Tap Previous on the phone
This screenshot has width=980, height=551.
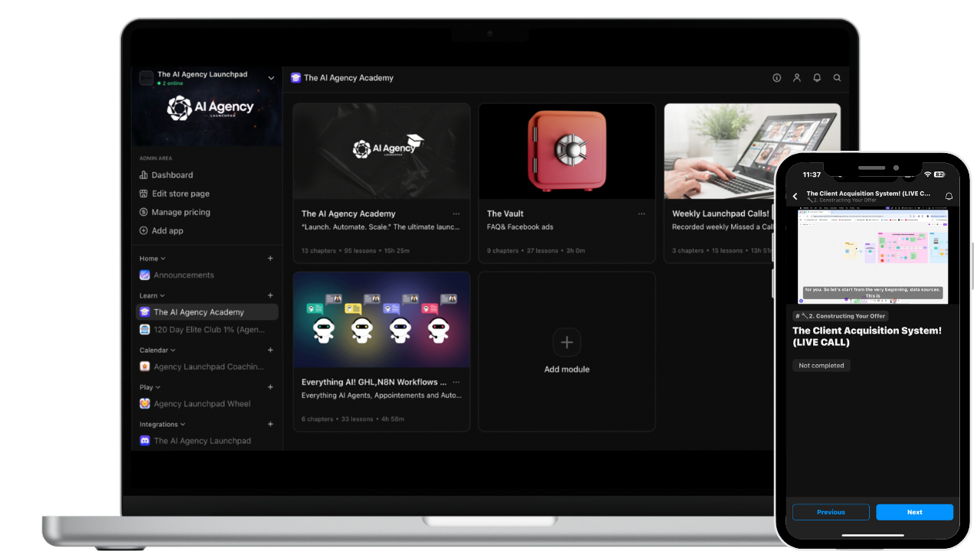click(831, 512)
